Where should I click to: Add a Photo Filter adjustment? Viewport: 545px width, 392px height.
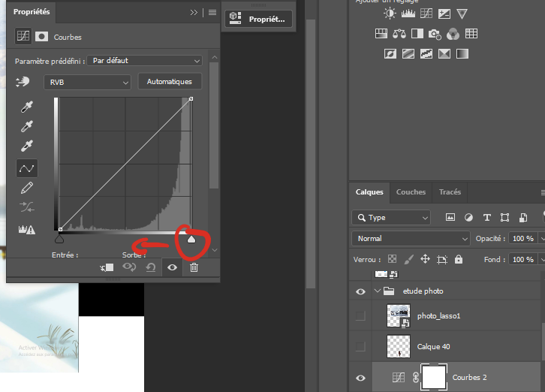click(434, 33)
